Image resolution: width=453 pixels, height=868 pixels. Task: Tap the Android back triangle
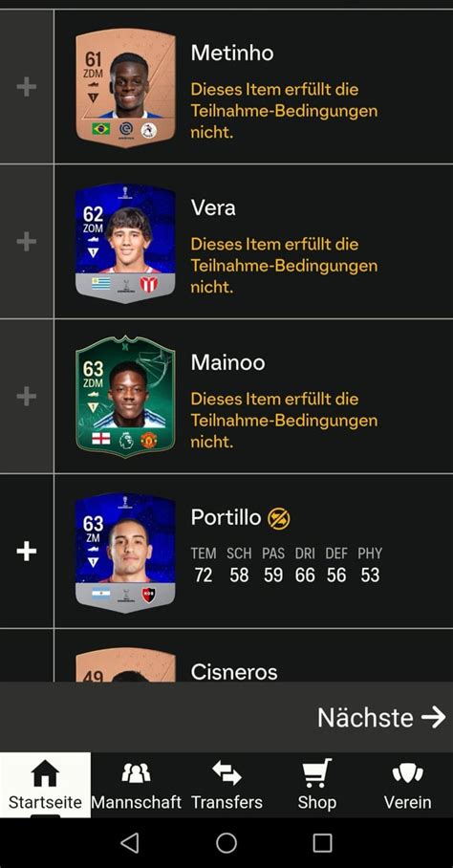click(130, 842)
